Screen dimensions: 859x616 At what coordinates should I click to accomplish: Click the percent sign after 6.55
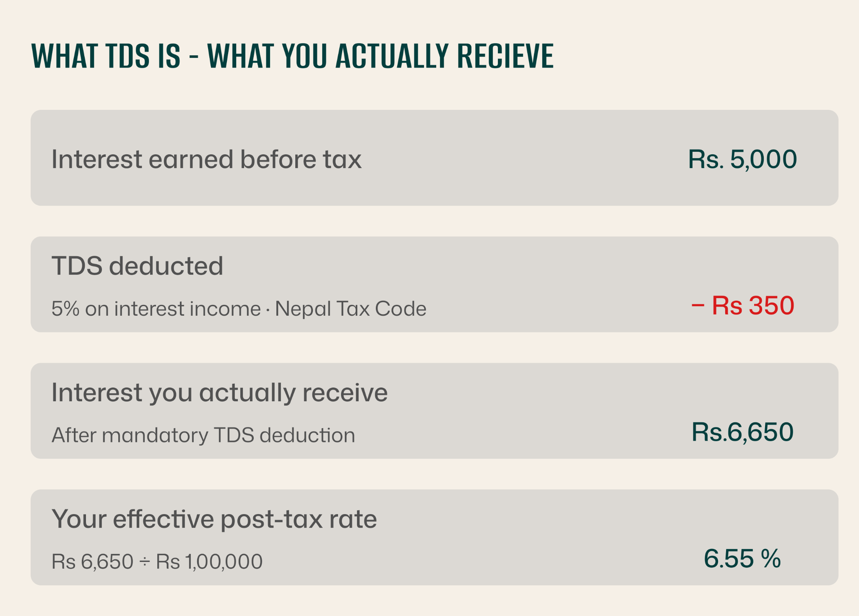coord(771,559)
